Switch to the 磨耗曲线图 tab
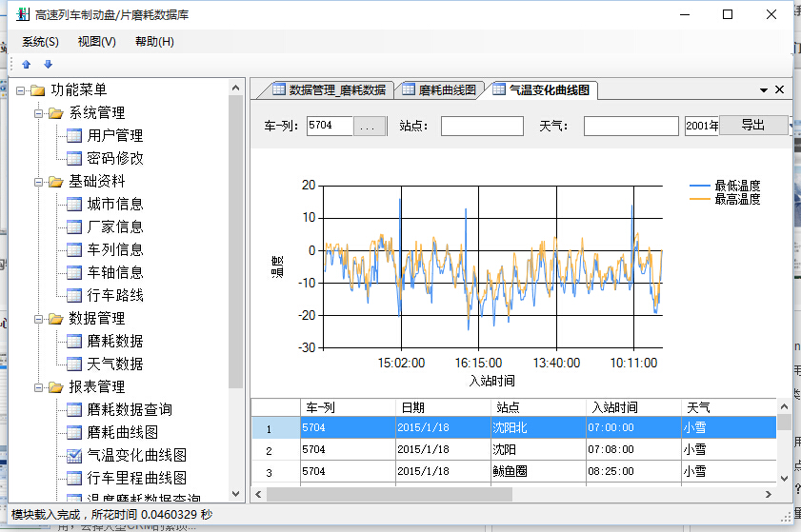The width and height of the screenshot is (801, 532). coord(439,90)
